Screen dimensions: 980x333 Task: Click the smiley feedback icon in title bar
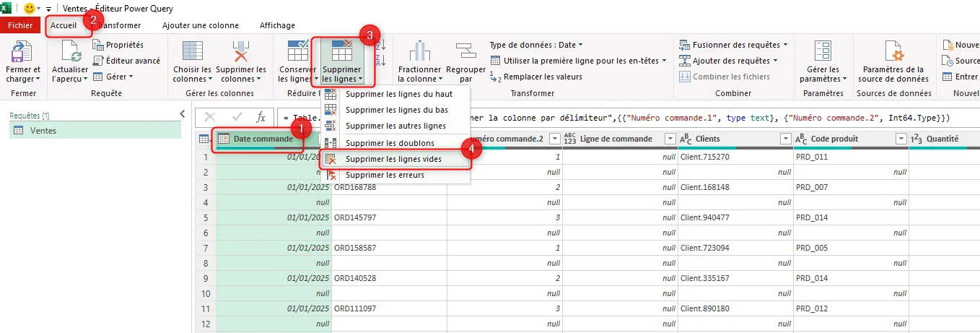tap(30, 8)
